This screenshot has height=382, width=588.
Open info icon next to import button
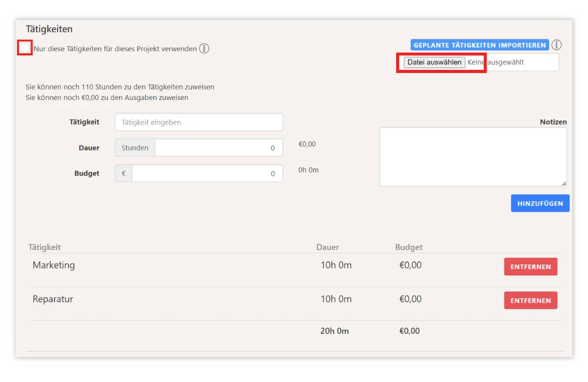556,45
